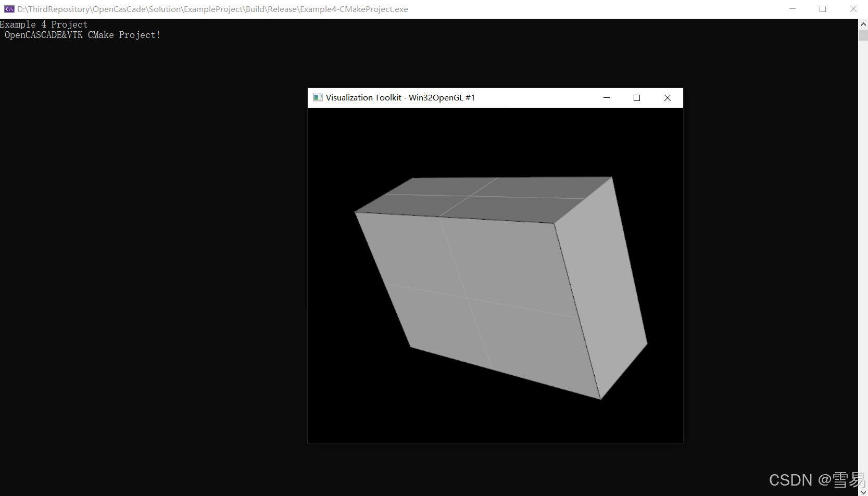This screenshot has width=868, height=496.
Task: Expand the console window to full screen
Action: (823, 9)
